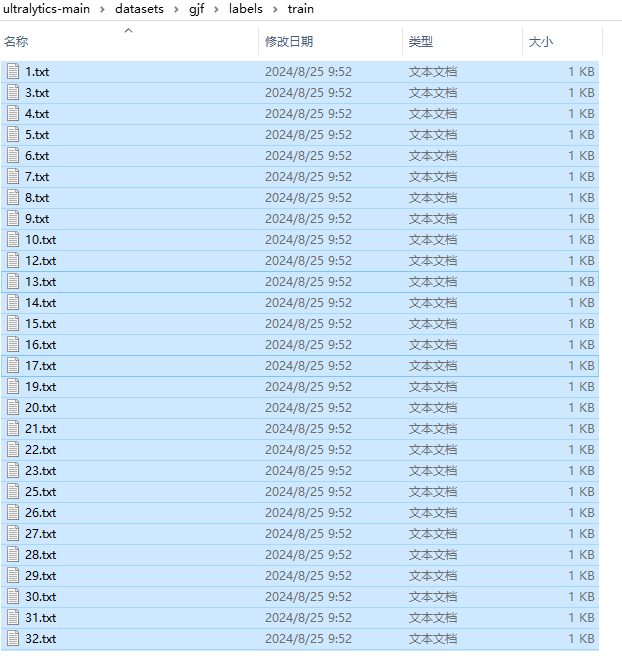Screen dimensions: 622x667
Task: Click the file icon next to 9.txt
Action: coord(13,219)
